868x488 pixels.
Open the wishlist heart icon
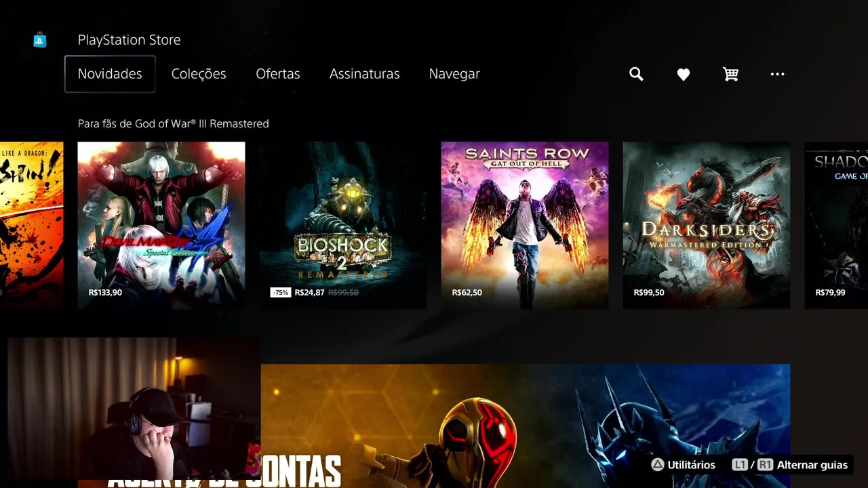[684, 75]
